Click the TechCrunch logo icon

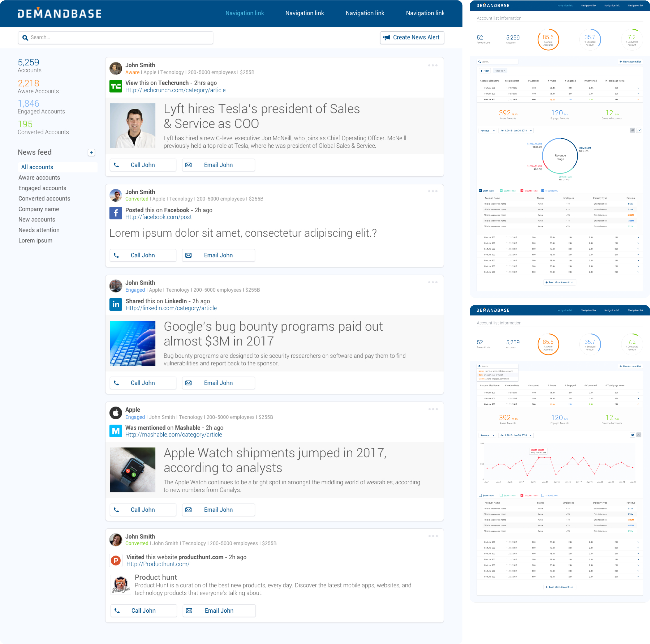coord(116,86)
